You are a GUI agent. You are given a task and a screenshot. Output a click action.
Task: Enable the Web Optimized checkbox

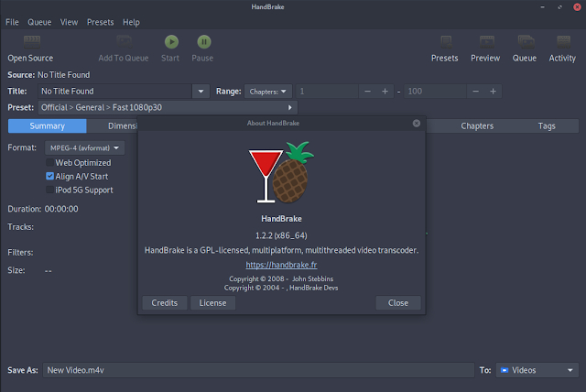click(49, 162)
